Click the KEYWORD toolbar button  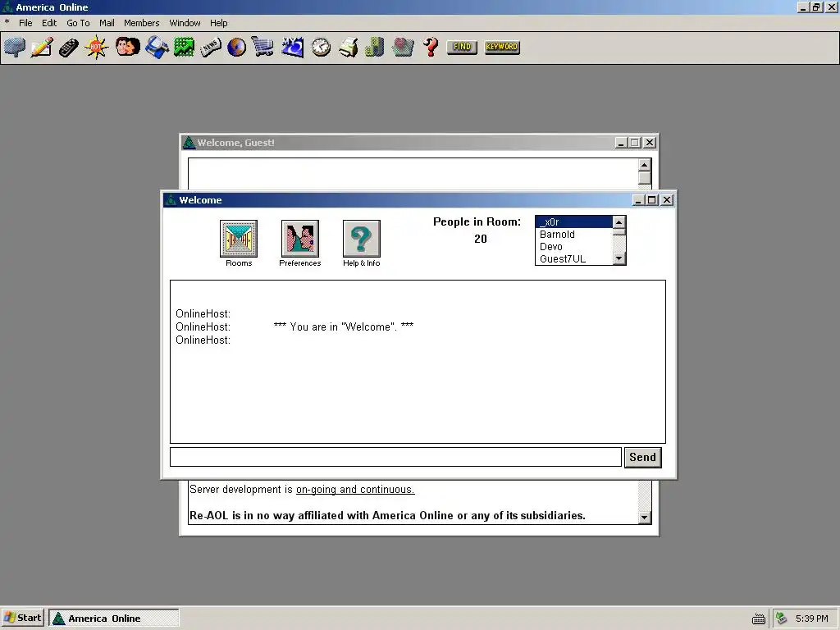pos(502,47)
